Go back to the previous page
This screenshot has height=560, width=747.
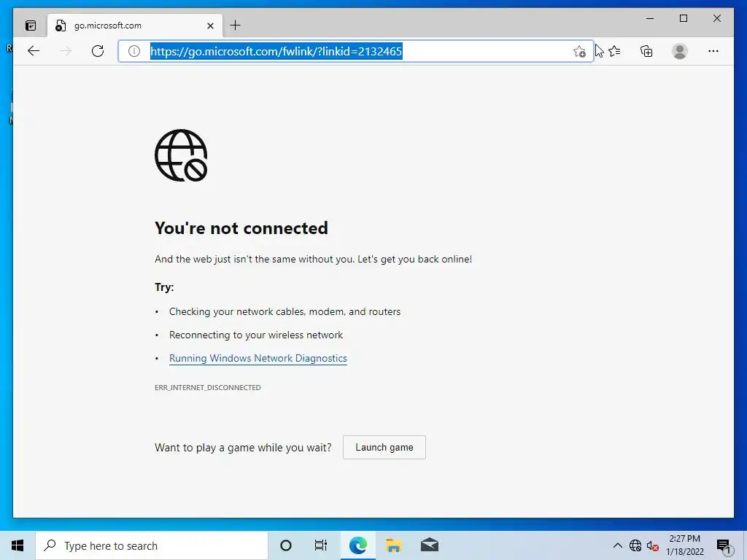(x=34, y=51)
